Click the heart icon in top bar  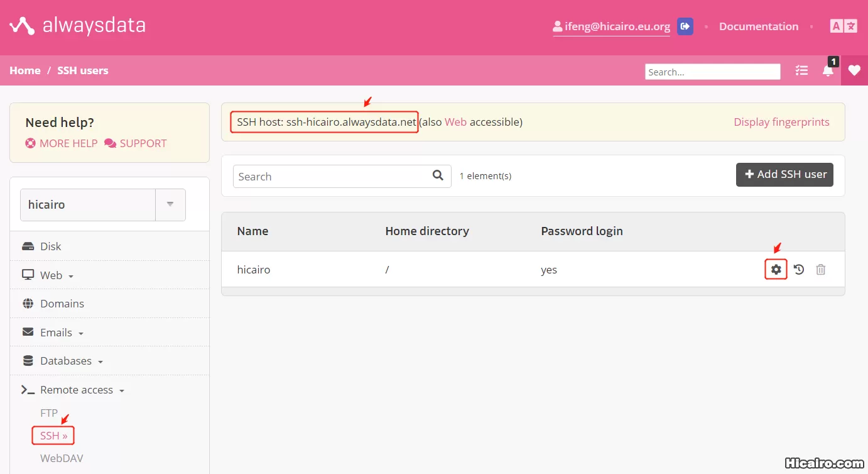click(854, 70)
